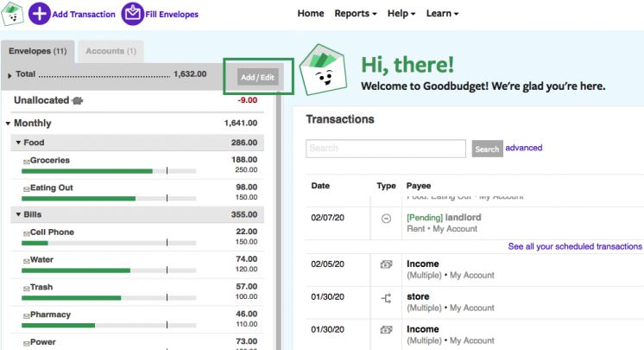
Task: Open the 02/05/20 Income transaction payee
Action: pos(423,264)
